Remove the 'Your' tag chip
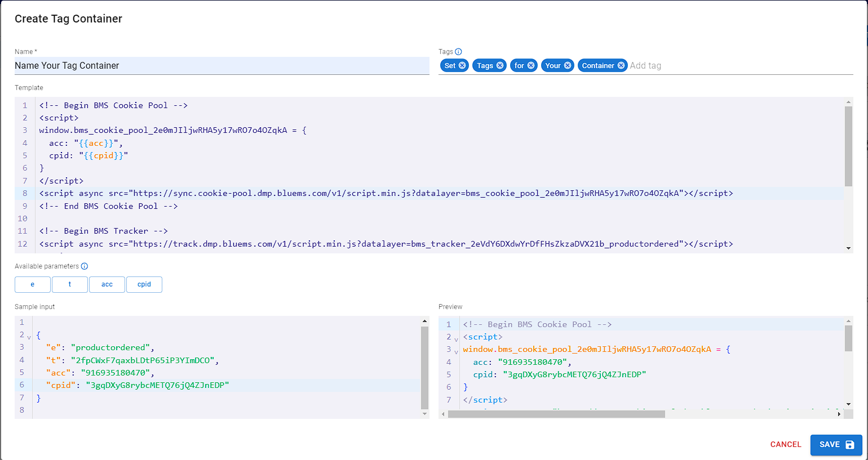The height and width of the screenshot is (460, 868). point(568,65)
